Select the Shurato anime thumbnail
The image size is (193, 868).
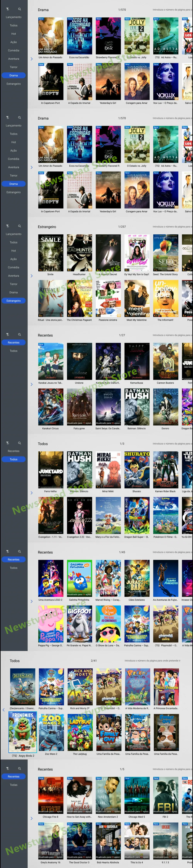(137, 470)
